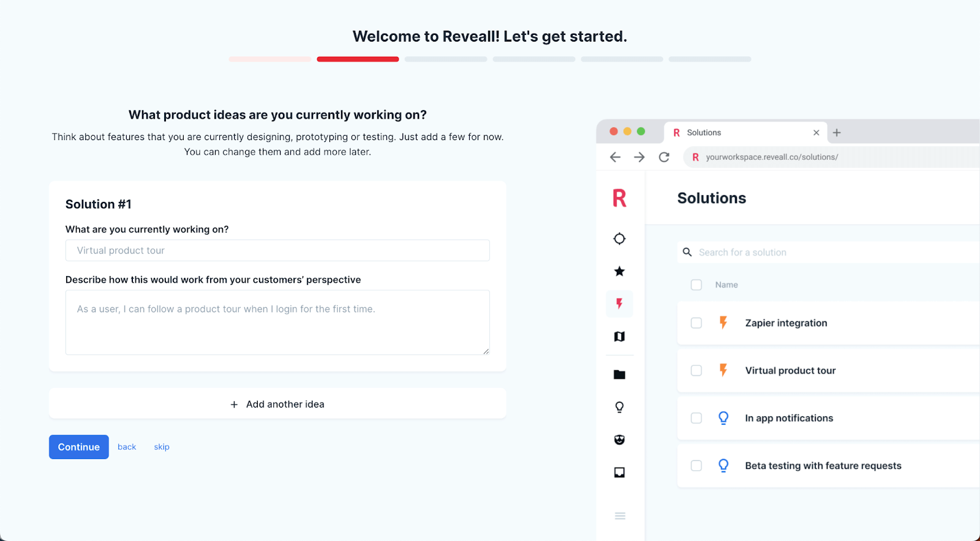This screenshot has height=541, width=980.
Task: Open the star icon in sidebar
Action: [619, 271]
